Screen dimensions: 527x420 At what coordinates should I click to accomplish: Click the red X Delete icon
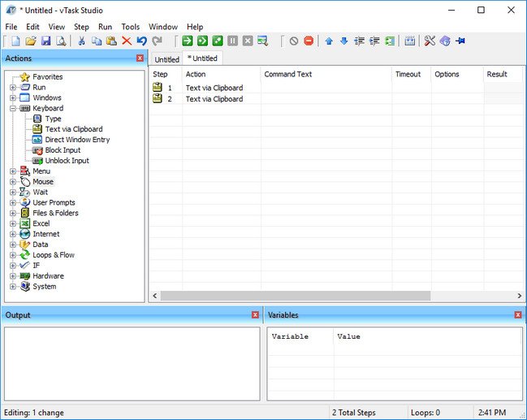point(127,41)
